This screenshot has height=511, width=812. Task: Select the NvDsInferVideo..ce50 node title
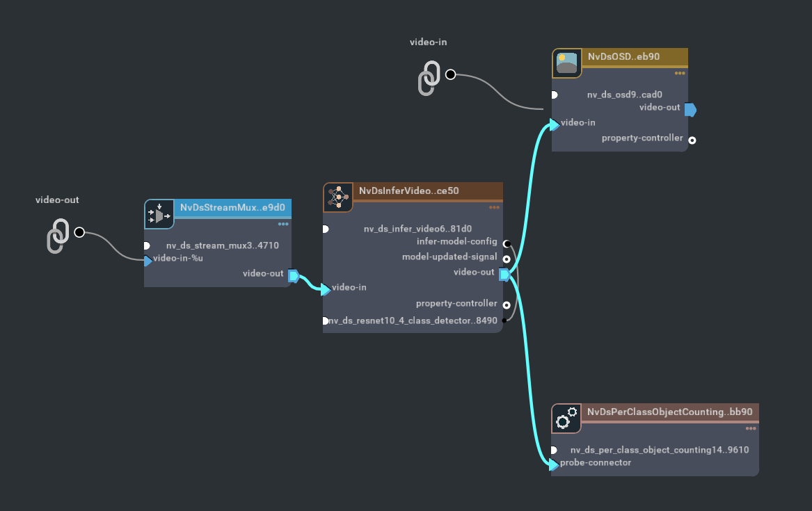(408, 189)
